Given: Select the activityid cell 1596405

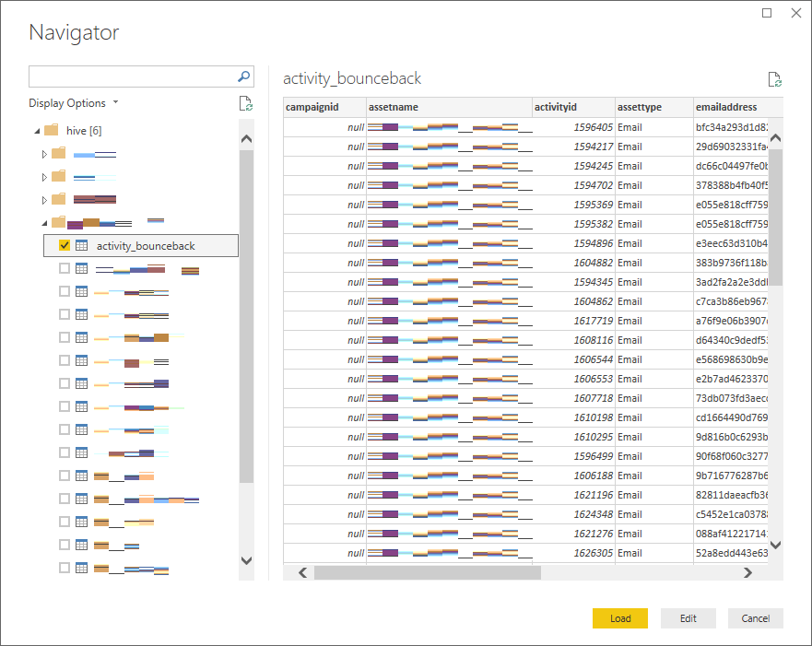Looking at the screenshot, I should [x=573, y=127].
